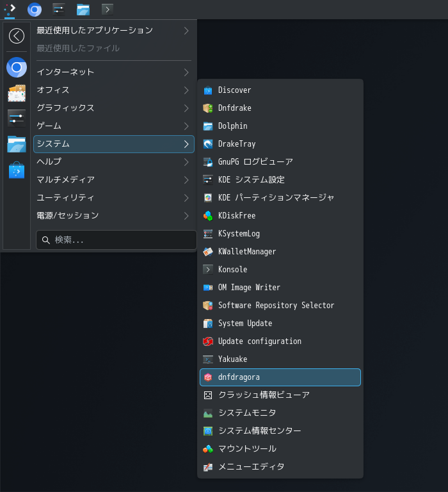Select the マルチメディア menu category
Screen dimensions: 448x492
click(x=114, y=180)
